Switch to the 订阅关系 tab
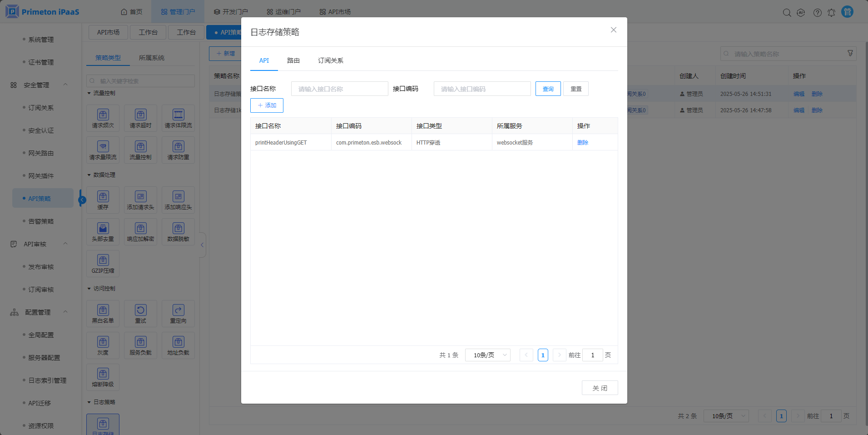This screenshot has width=868, height=435. coord(330,60)
